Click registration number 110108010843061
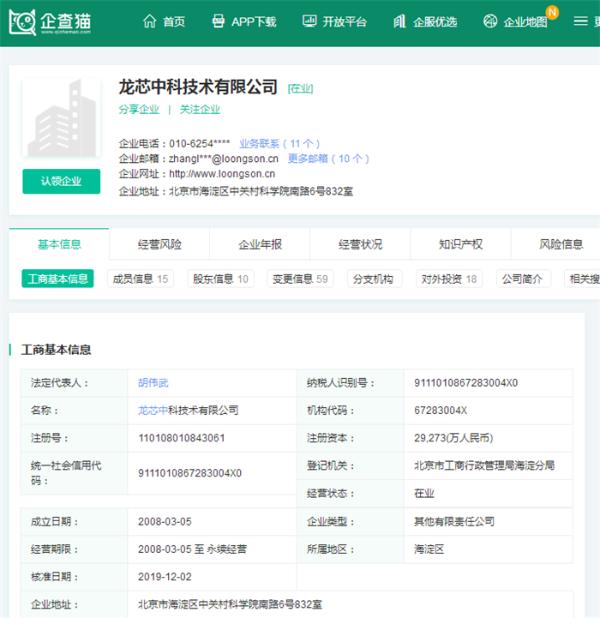 (x=181, y=438)
